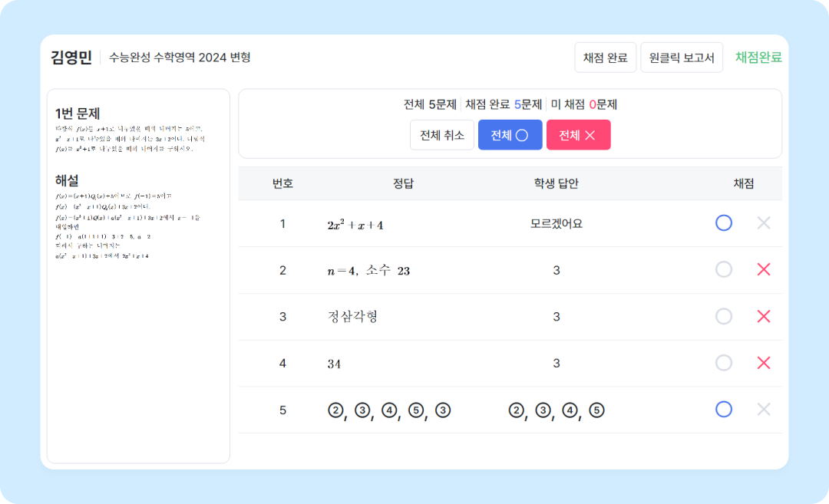Click the red X for question 4
This screenshot has height=504, width=829.
tap(763, 363)
